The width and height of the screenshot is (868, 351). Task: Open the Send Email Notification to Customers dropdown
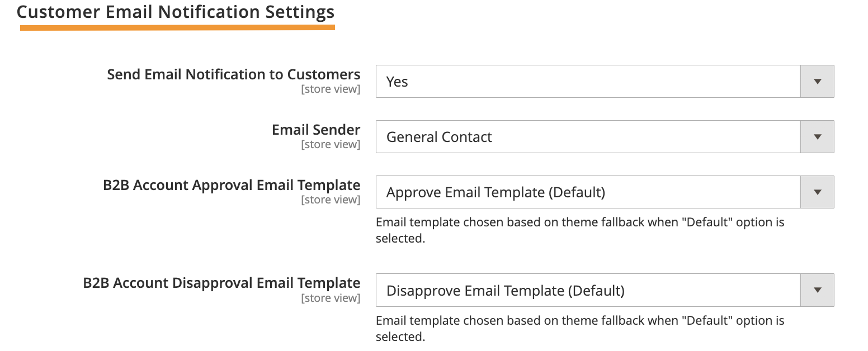587,81
